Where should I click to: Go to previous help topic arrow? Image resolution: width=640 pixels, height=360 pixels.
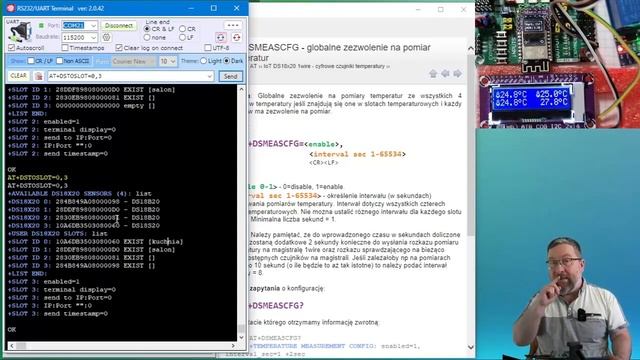point(445,73)
